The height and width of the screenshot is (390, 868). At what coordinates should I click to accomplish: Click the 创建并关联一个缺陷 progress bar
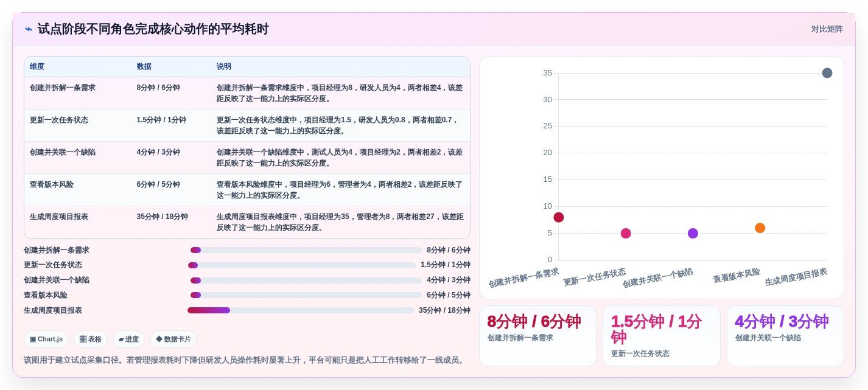(306, 280)
